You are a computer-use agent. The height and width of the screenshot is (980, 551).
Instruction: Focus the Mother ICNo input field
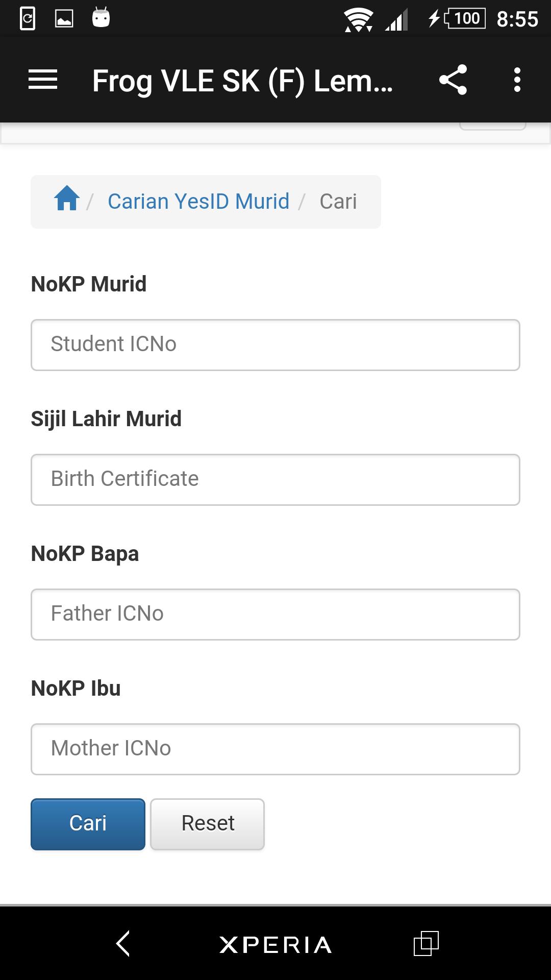[275, 749]
